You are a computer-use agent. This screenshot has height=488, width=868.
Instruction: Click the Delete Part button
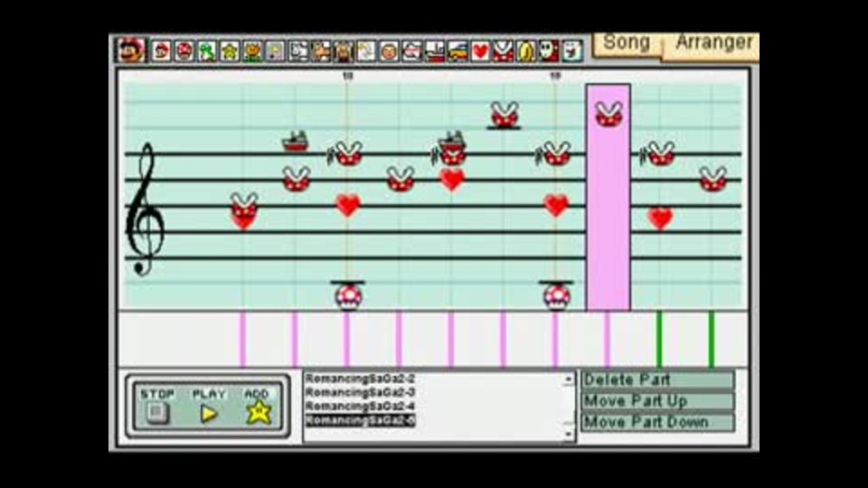click(x=657, y=380)
